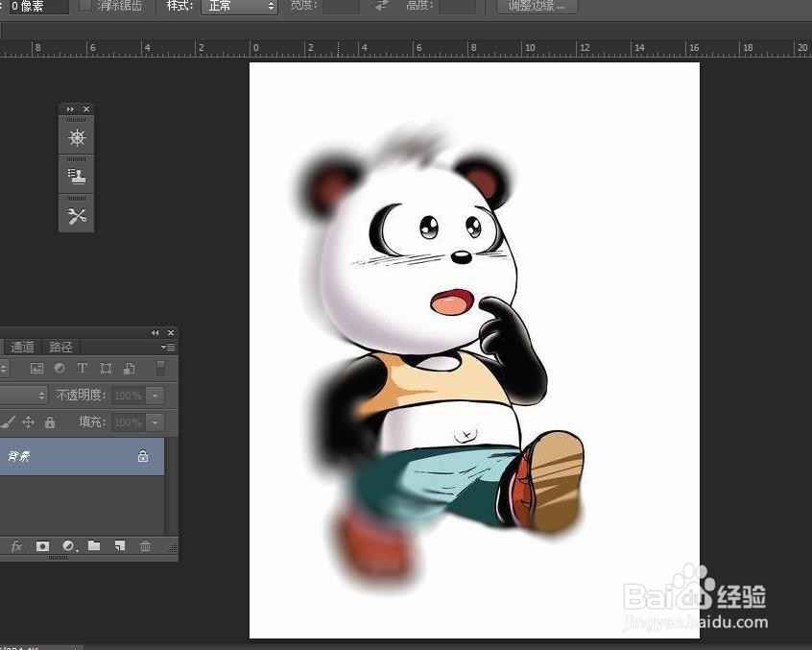This screenshot has width=812, height=650.
Task: Toggle lock all padlock icon
Action: pos(50,422)
